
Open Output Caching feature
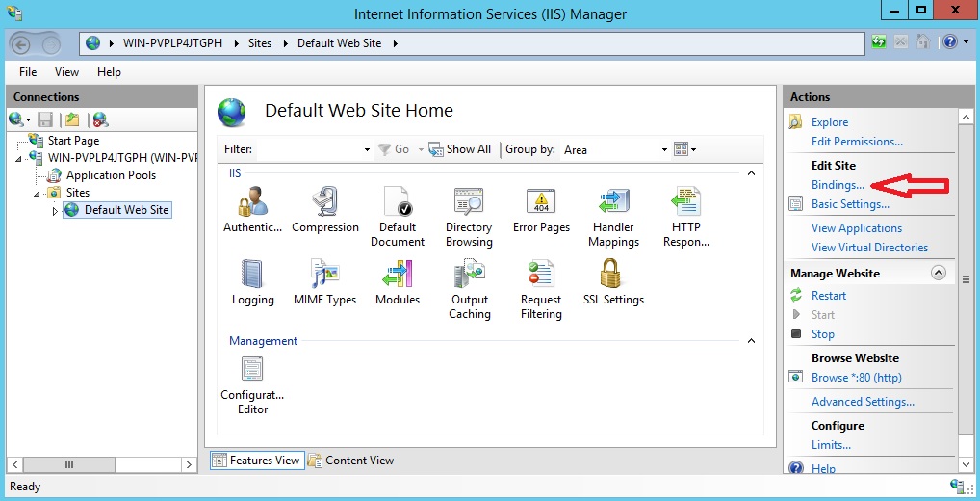tap(469, 289)
